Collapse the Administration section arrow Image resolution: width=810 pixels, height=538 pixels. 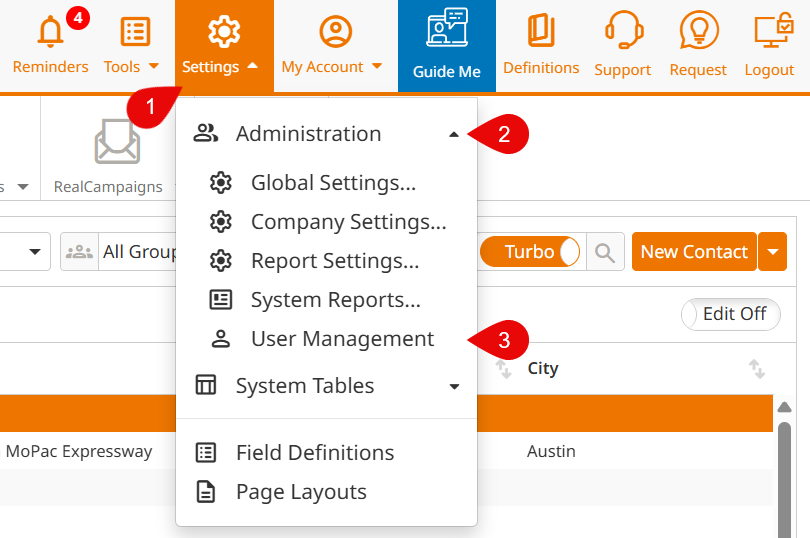tap(454, 134)
